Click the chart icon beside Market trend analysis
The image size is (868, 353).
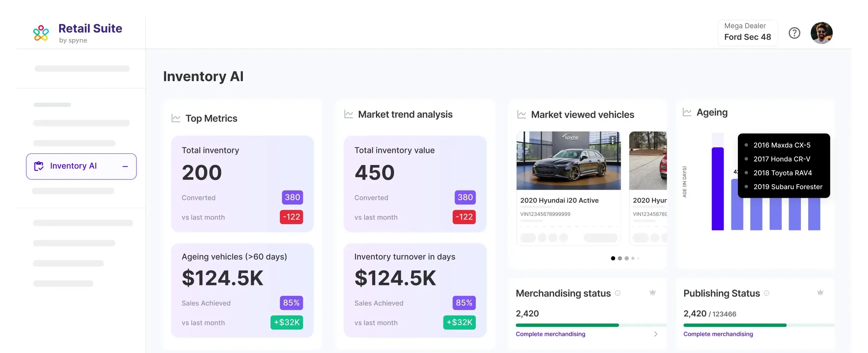(x=348, y=114)
